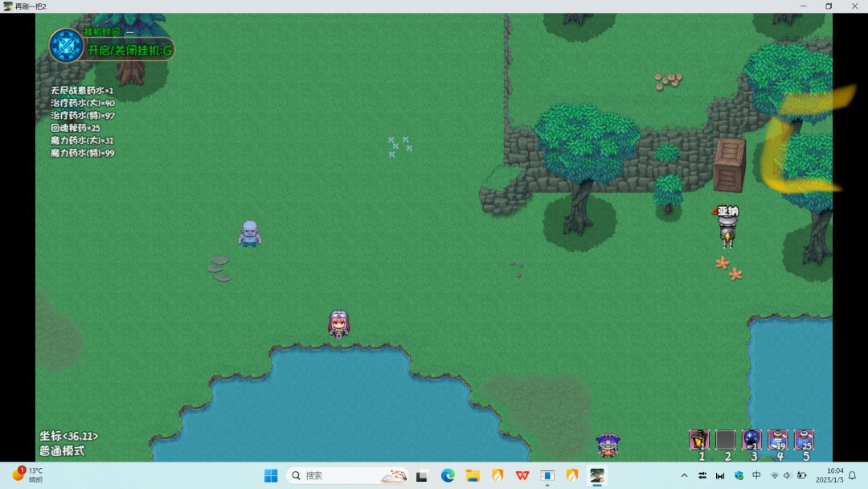
Task: Open Task View from the taskbar
Action: pyautogui.click(x=422, y=475)
